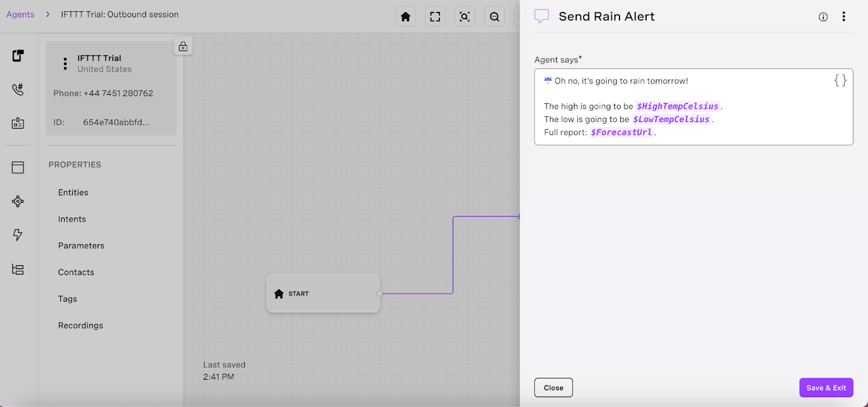Toggle the lock icon above canvas
This screenshot has height=407, width=868.
[183, 46]
